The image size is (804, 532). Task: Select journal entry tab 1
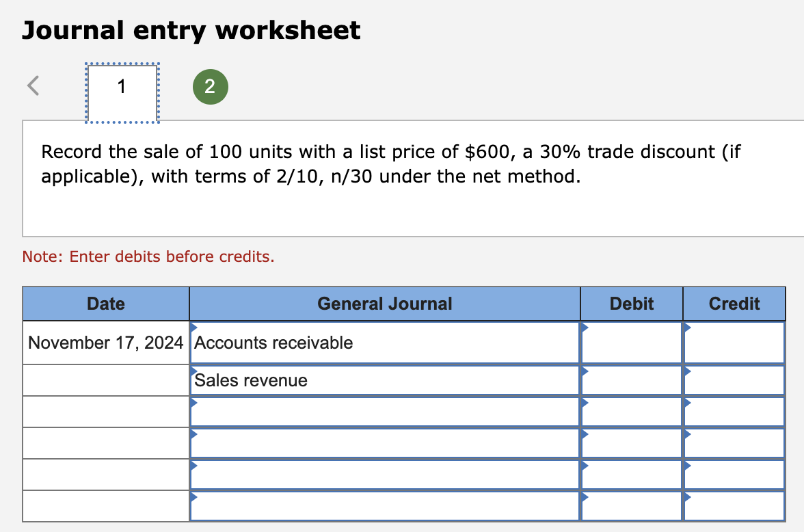[122, 88]
